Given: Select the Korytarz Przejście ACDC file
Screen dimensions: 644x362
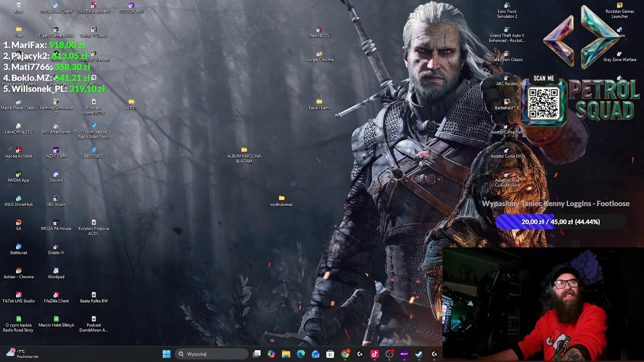Looking at the screenshot, I should click(94, 227).
